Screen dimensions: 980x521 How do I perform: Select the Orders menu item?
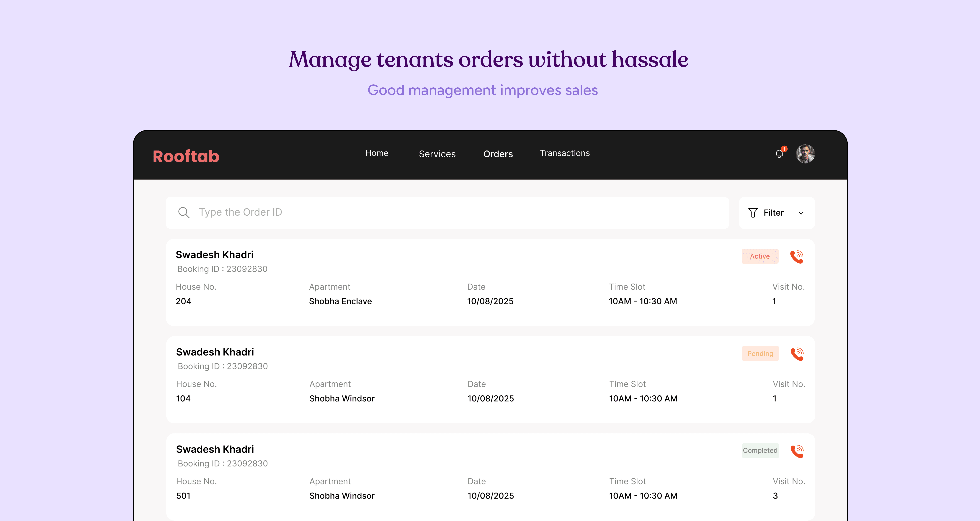tap(498, 154)
